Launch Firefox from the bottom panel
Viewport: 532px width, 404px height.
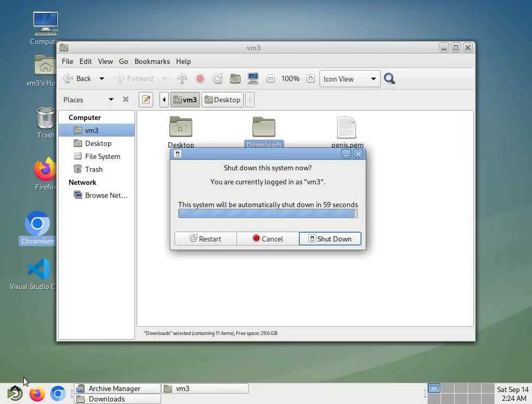pos(37,394)
